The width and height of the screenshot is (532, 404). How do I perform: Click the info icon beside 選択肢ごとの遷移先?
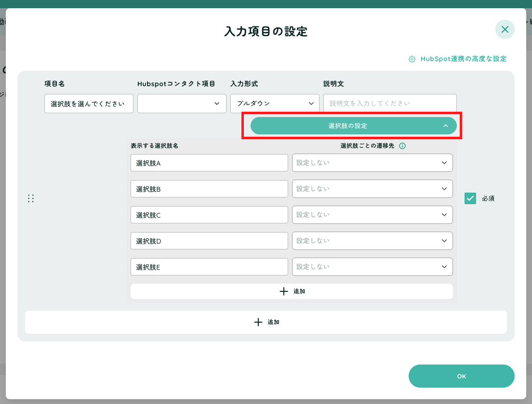point(402,146)
